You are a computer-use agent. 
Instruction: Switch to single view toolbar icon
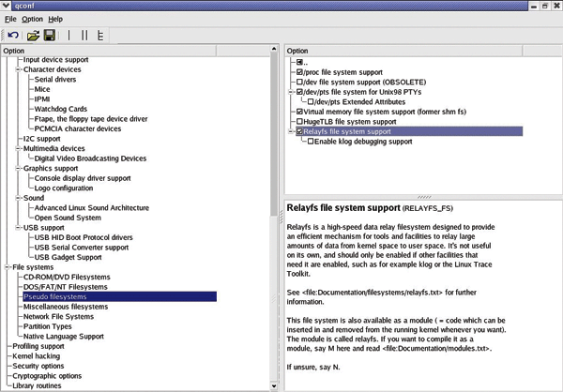[70, 35]
